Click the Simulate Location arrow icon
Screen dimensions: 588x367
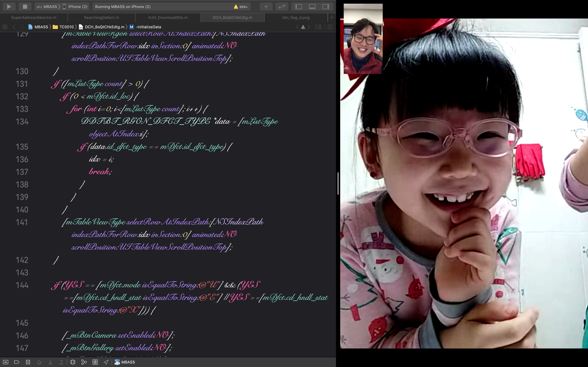[x=106, y=362]
